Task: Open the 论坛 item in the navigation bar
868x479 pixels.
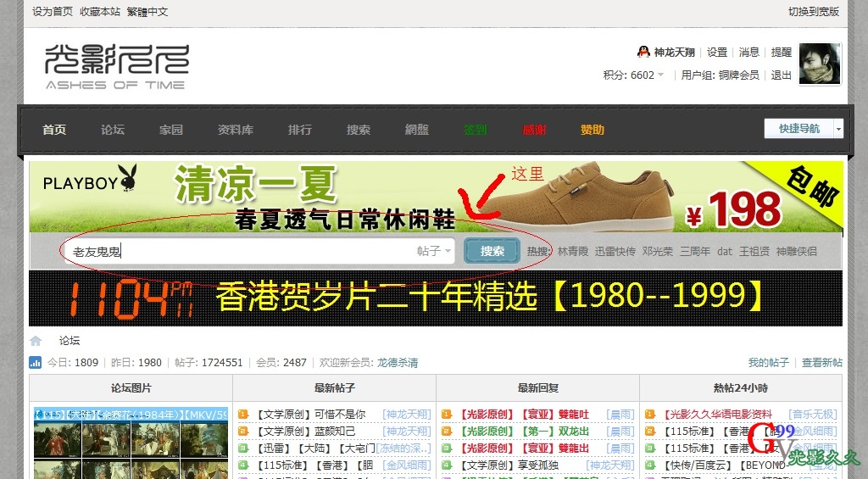Action: (113, 130)
